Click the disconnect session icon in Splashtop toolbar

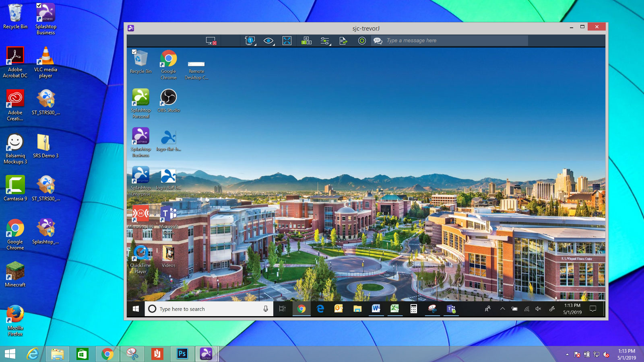click(211, 41)
